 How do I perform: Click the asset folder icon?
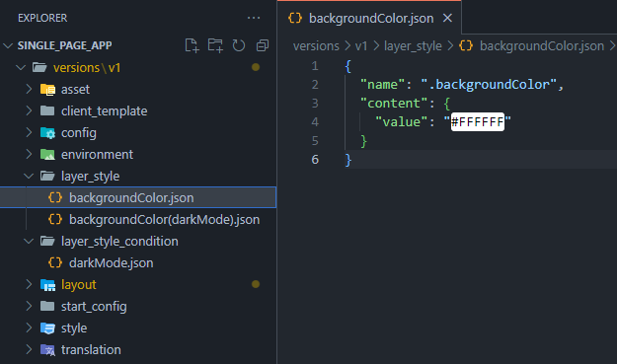point(47,90)
